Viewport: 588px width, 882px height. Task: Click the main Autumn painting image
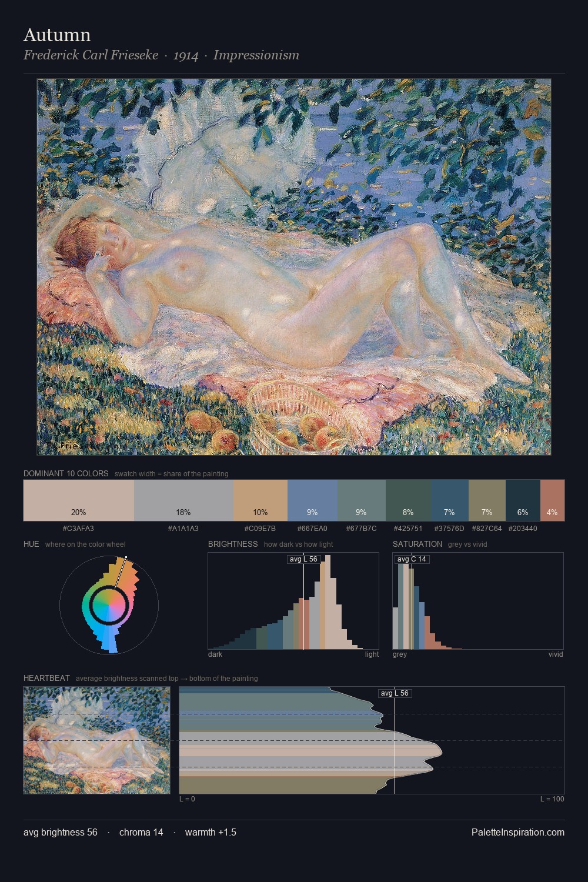(294, 267)
